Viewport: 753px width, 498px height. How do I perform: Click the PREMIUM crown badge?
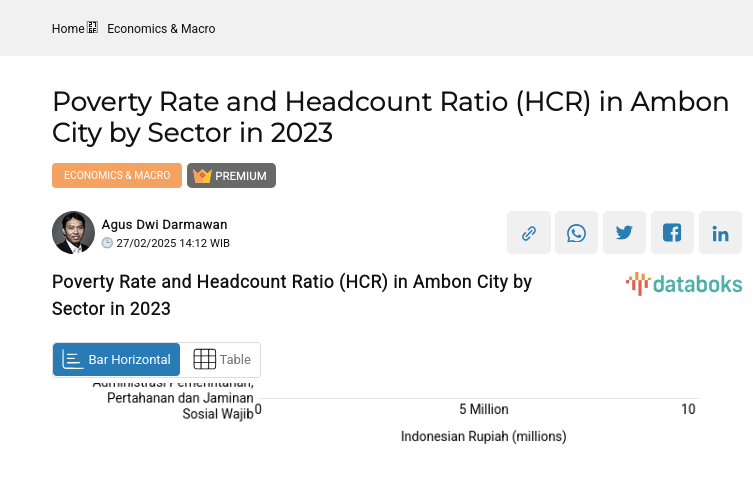pos(231,175)
